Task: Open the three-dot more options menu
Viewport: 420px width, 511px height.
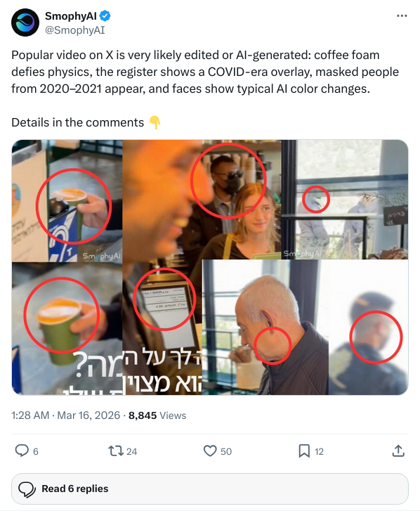Action: [402, 15]
